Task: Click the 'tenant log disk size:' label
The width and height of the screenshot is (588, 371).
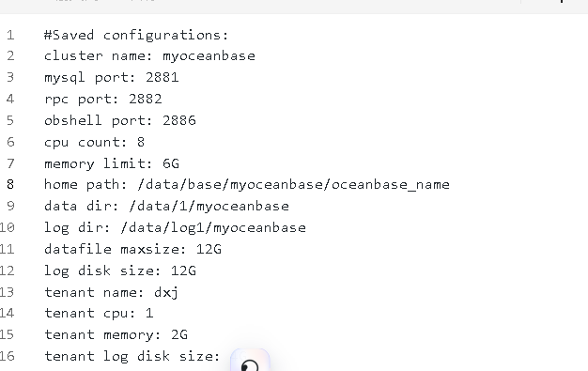Action: point(132,356)
